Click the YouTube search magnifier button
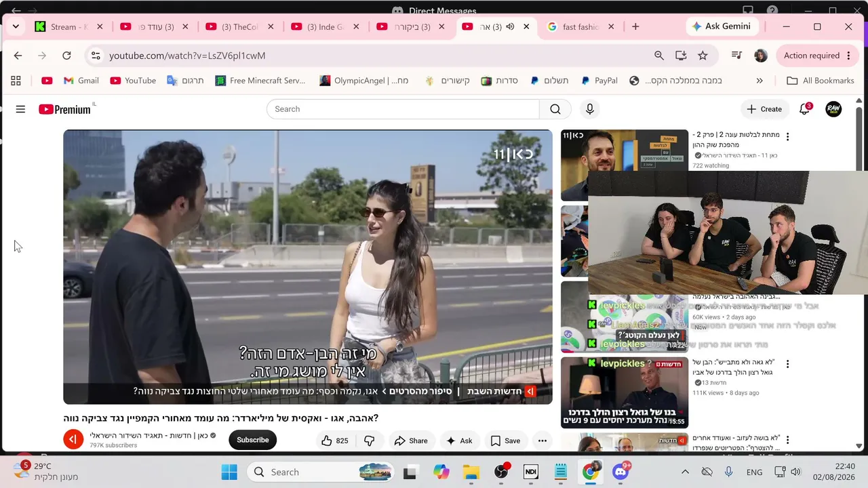The height and width of the screenshot is (488, 868). pos(555,109)
